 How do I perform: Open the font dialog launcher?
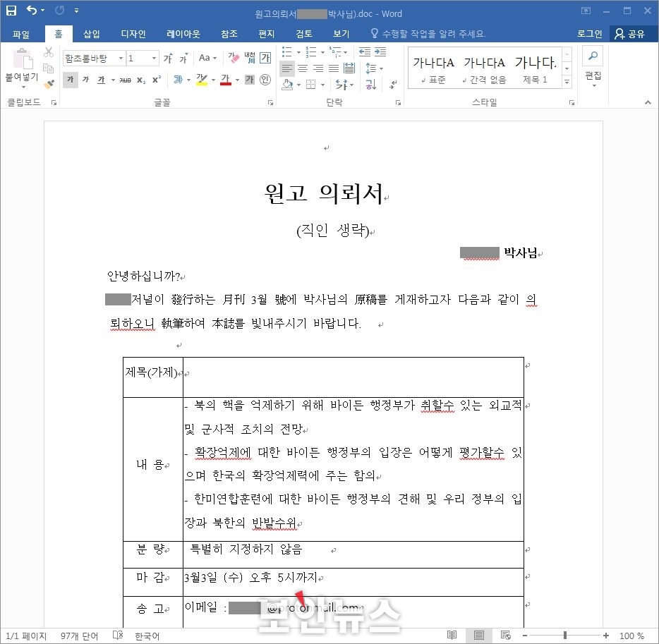coord(270,102)
